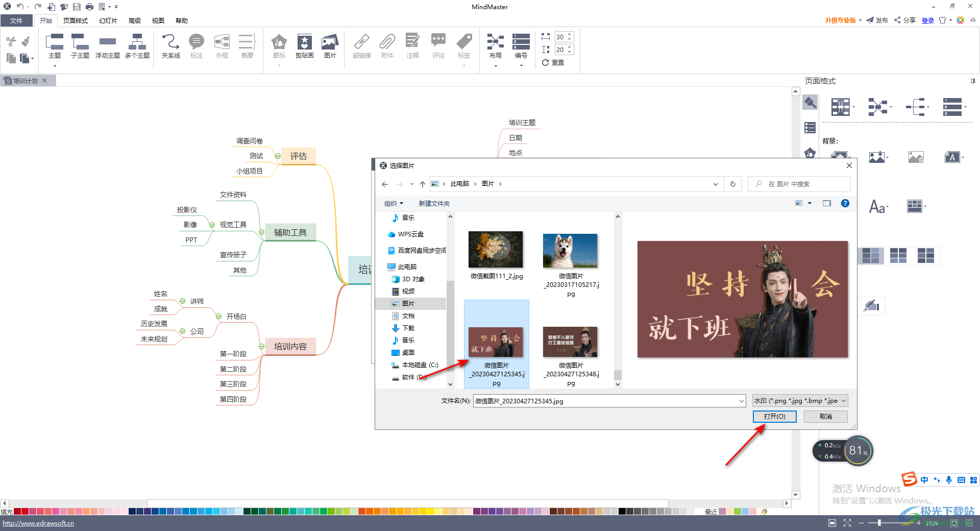The width and height of the screenshot is (980, 531).
Task: Insert background image in 页面格式 panel
Action: (x=877, y=157)
